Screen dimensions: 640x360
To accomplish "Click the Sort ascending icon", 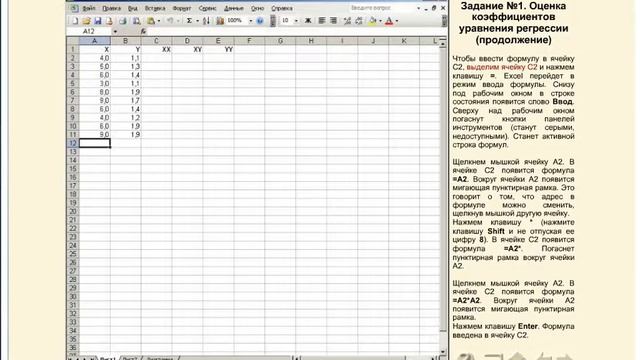I will [207, 21].
